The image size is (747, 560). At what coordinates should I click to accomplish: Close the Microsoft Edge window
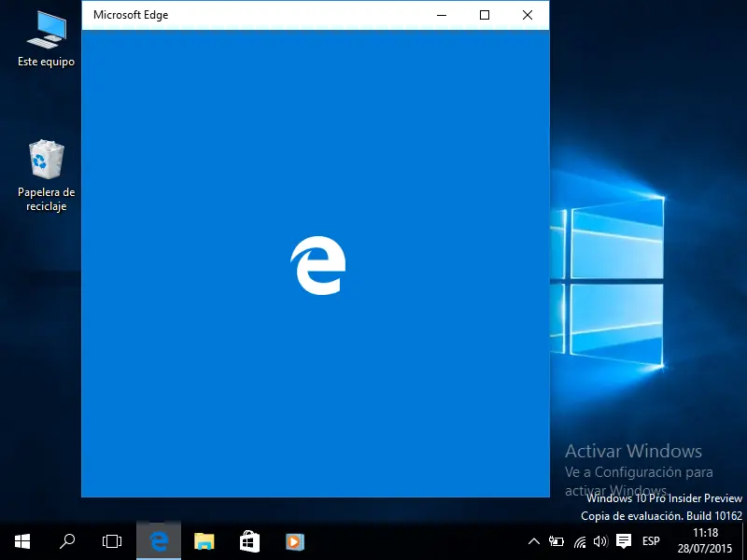pyautogui.click(x=528, y=15)
